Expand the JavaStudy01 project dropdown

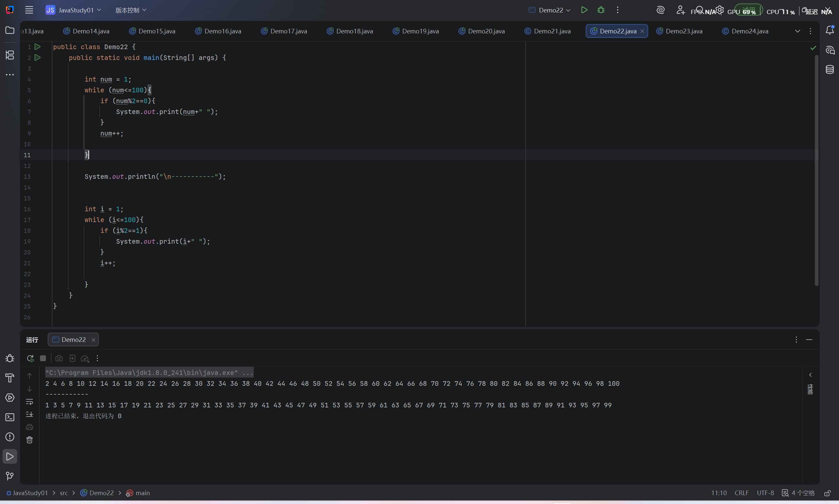point(73,10)
